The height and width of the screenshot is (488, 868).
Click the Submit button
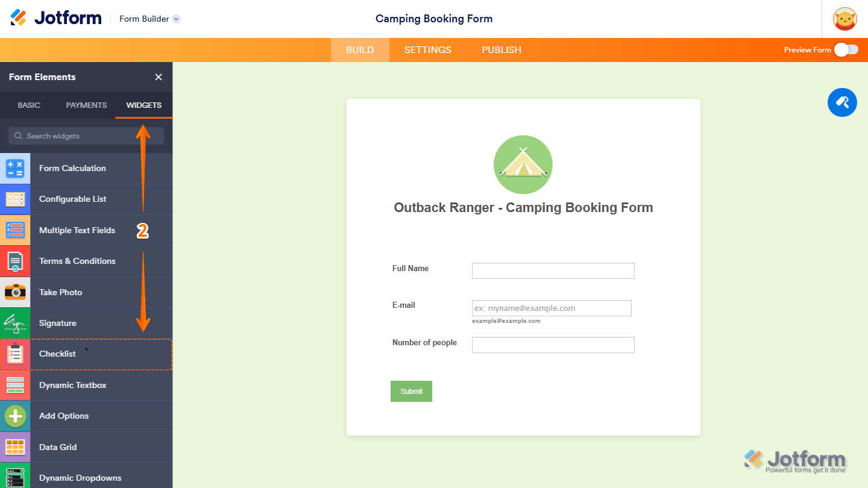pos(411,391)
